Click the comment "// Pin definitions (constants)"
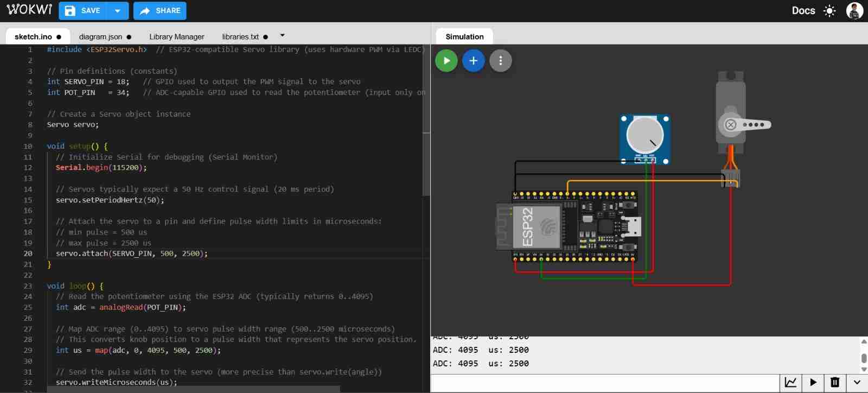868x393 pixels. [112, 71]
